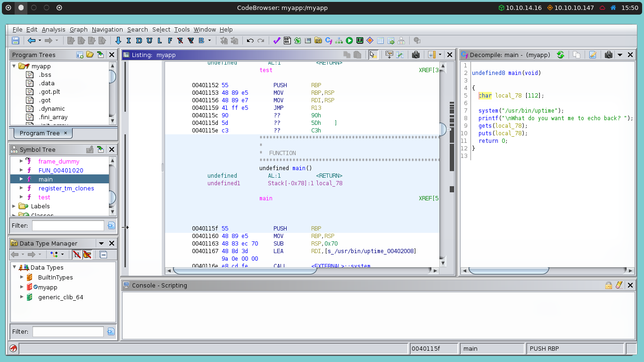Click the purple checkmark toolbar icon

coord(277,41)
